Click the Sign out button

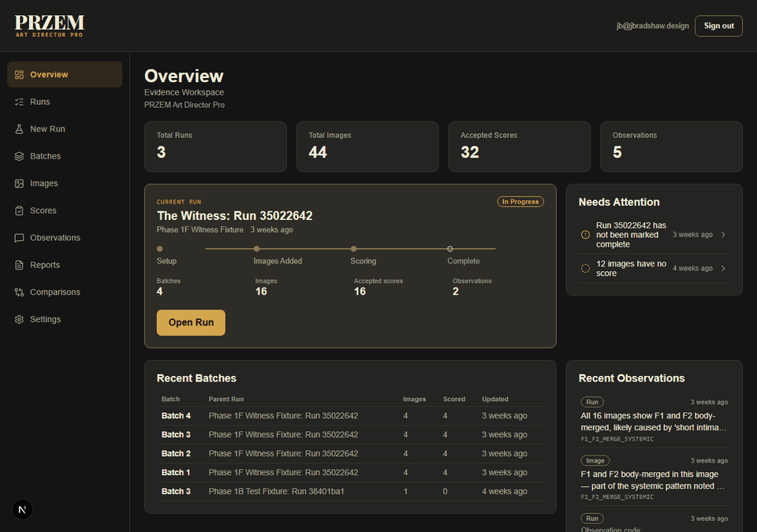point(718,26)
